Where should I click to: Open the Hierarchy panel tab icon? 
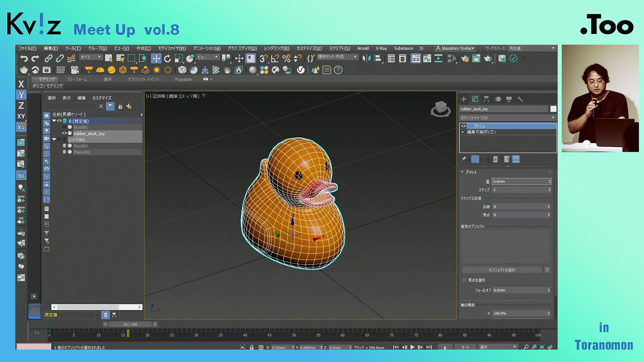[486, 99]
